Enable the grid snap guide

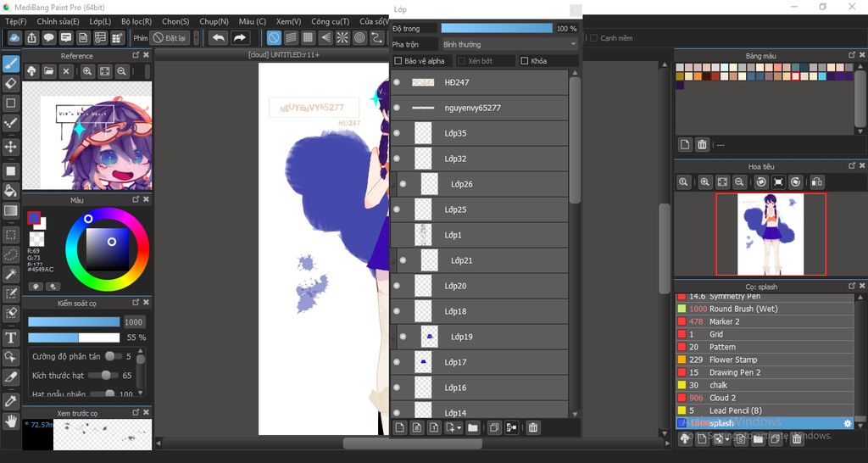(x=309, y=37)
